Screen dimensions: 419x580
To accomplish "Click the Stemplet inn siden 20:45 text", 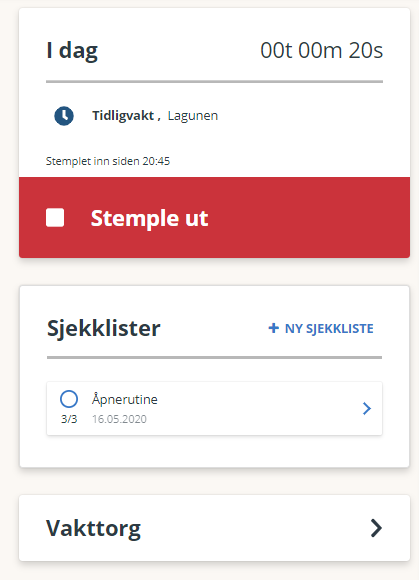I will [x=108, y=161].
